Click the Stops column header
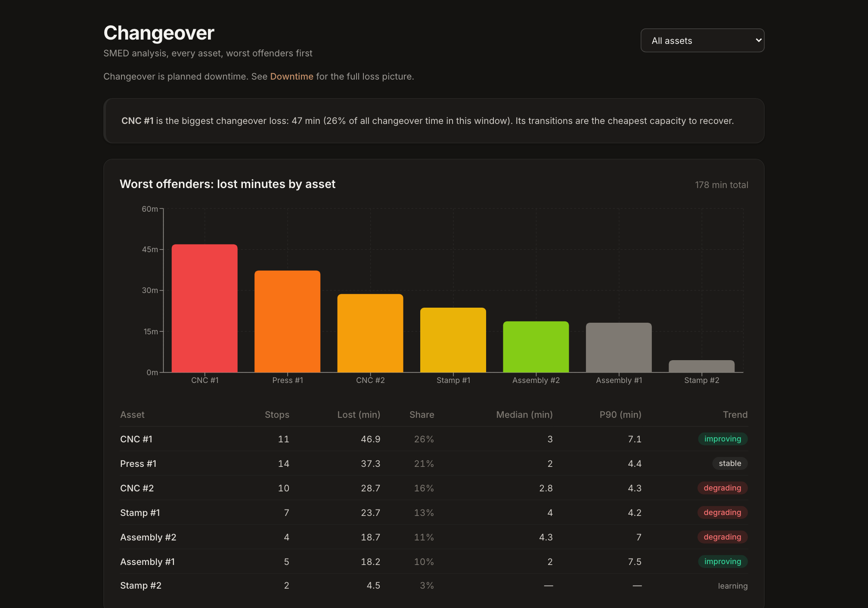Screen dimensions: 868x608 coord(277,415)
